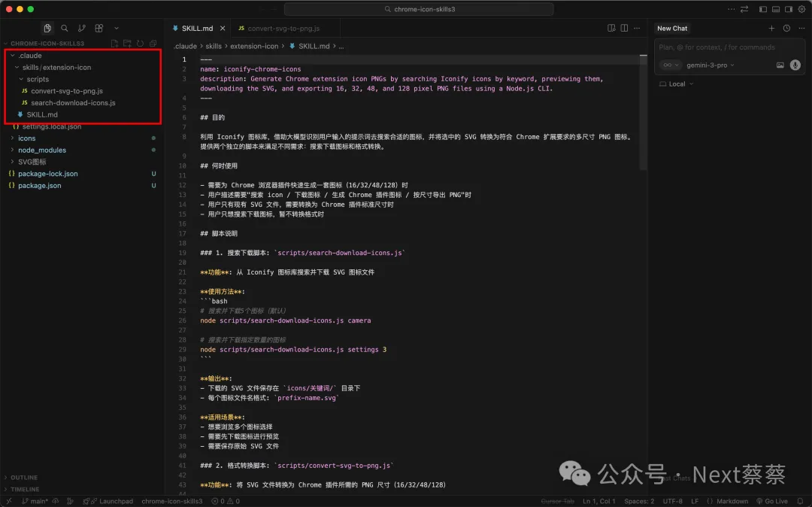Image resolution: width=812 pixels, height=507 pixels.
Task: Open the Extensions view icon
Action: [98, 28]
